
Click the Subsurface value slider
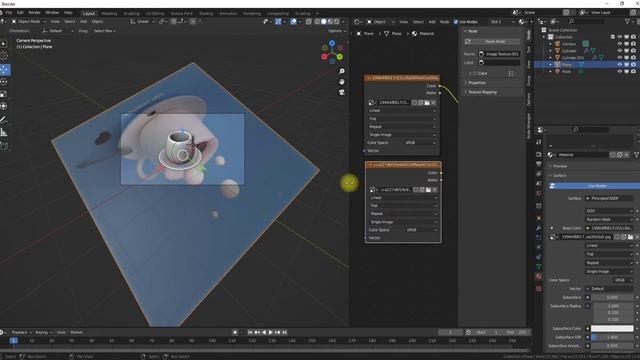[612, 298]
